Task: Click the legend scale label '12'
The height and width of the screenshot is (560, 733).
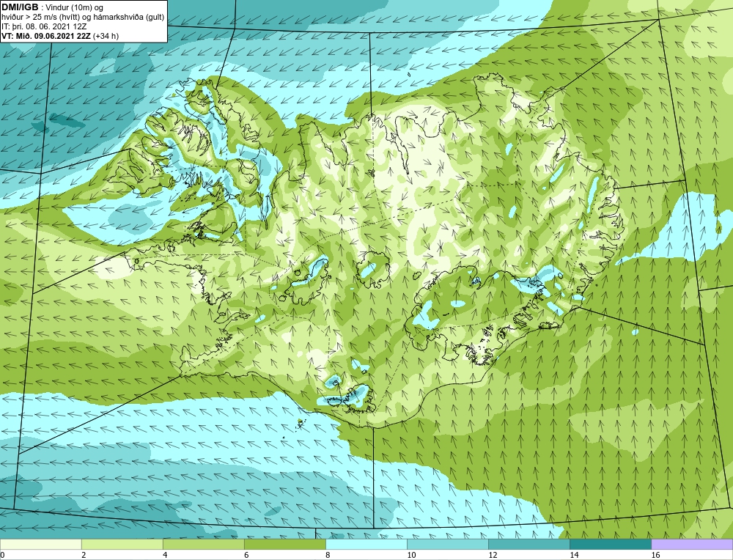Action: click(493, 555)
